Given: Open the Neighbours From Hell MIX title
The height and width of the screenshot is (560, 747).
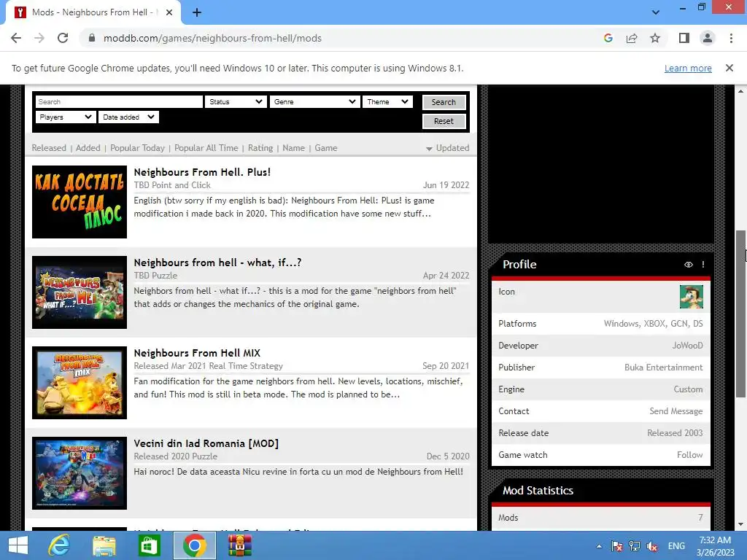Looking at the screenshot, I should click(x=197, y=354).
